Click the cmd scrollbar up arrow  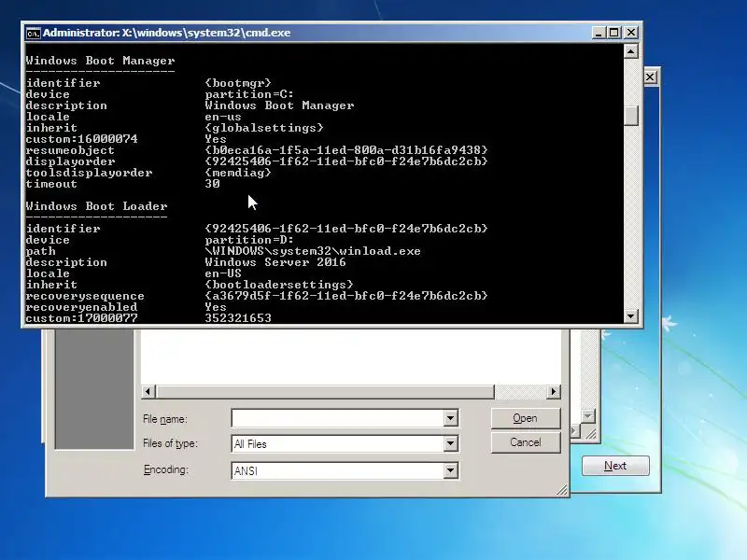tap(631, 51)
